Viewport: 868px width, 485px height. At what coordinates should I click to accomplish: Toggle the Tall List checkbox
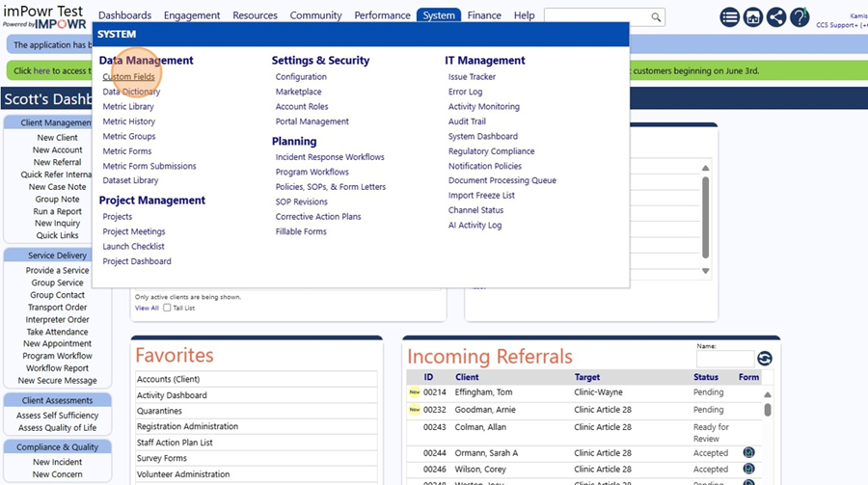(167, 308)
